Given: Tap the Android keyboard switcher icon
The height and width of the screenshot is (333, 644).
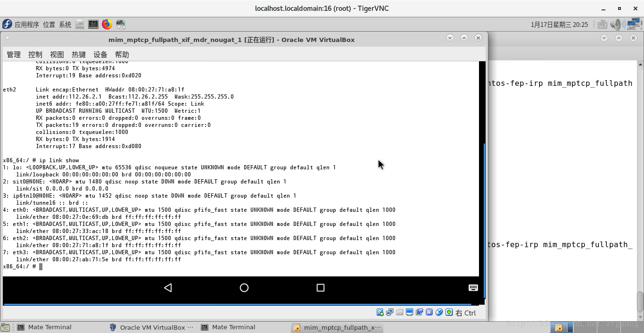Looking at the screenshot, I should (x=473, y=288).
